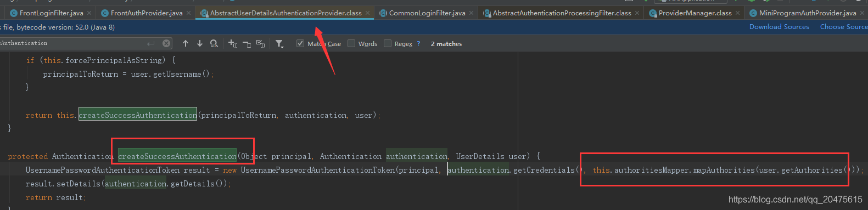Close the ProviderManager.class tab
This screenshot has width=868, height=210.
pyautogui.click(x=738, y=13)
